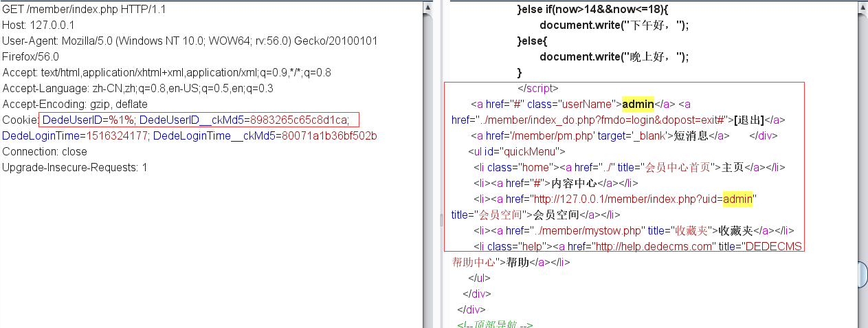Click DedeLoginTime__ckMd5=80071a1b36bf502b cookie value
Screen dimensions: 868x328
point(265,136)
